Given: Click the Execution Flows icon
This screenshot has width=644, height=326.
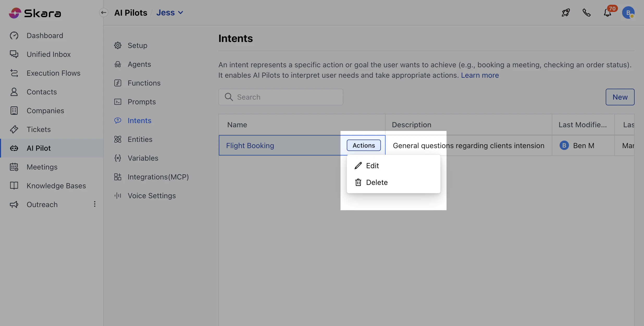Looking at the screenshot, I should pos(14,73).
